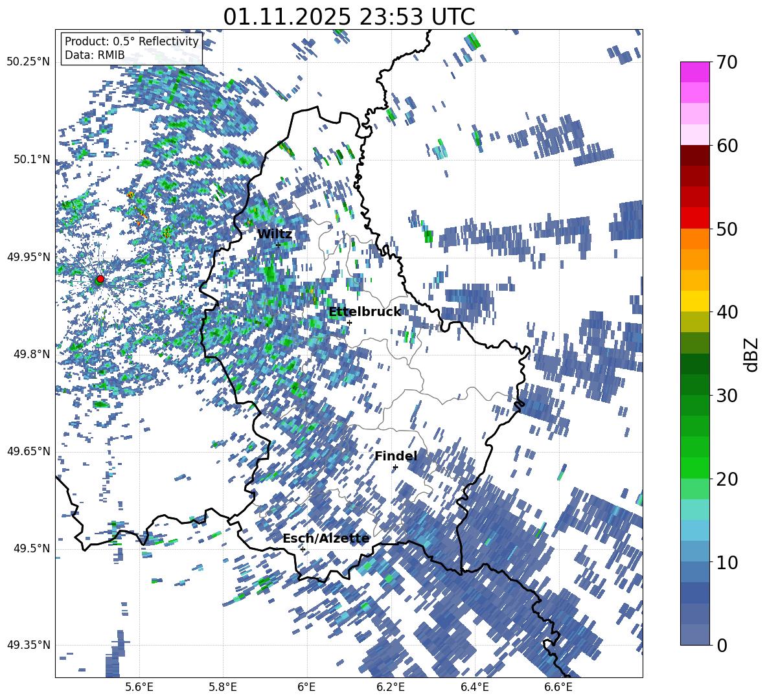
Task: Click the 6°E longitude label
Action: pos(306,687)
